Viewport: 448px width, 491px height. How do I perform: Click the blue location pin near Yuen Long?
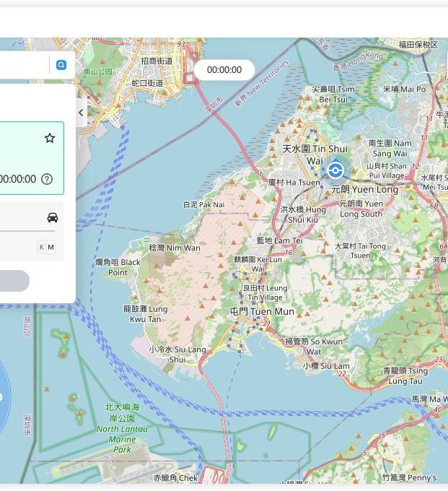point(335,170)
